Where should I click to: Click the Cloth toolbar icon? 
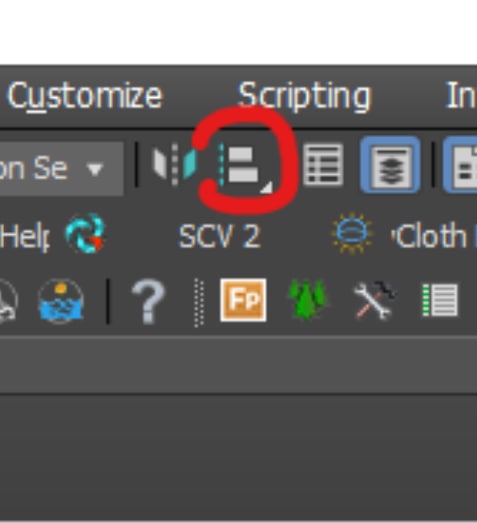(x=352, y=233)
